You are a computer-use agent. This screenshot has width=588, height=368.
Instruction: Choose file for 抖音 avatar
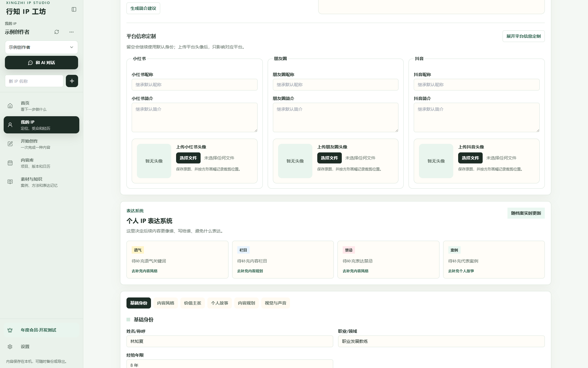[470, 158]
